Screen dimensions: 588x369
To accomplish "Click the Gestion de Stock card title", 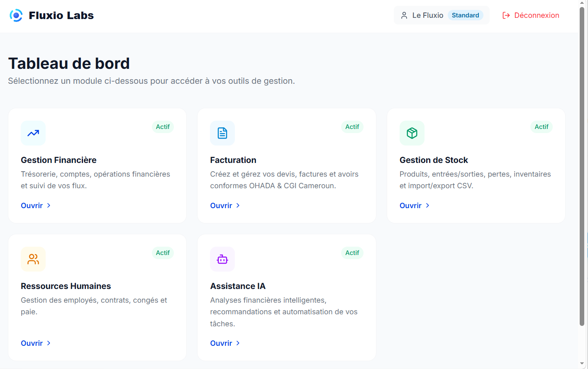I will click(x=434, y=160).
